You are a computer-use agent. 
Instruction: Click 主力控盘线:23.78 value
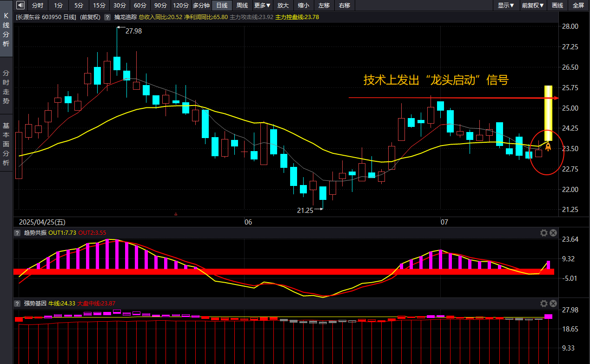(297, 17)
